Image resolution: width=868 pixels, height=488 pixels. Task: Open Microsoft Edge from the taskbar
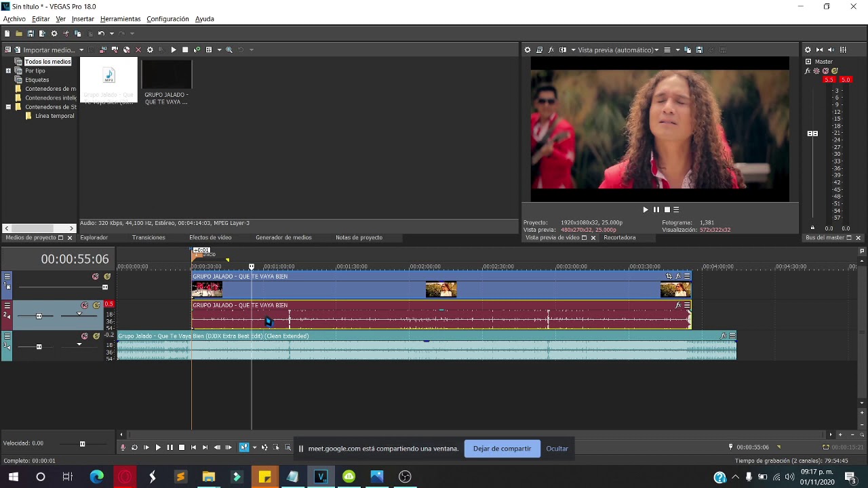coord(96,476)
